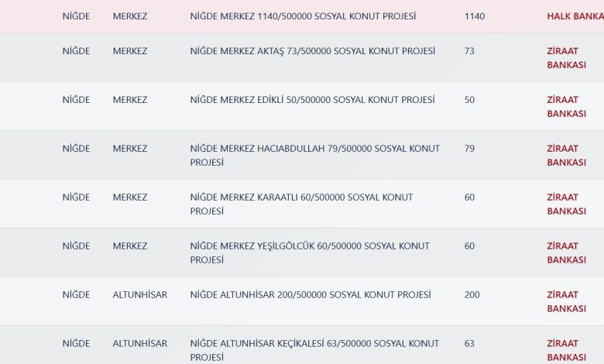
Task: Select the NİĞDE MERKEZ KARAATLI 60/500000 project text
Action: (301, 204)
